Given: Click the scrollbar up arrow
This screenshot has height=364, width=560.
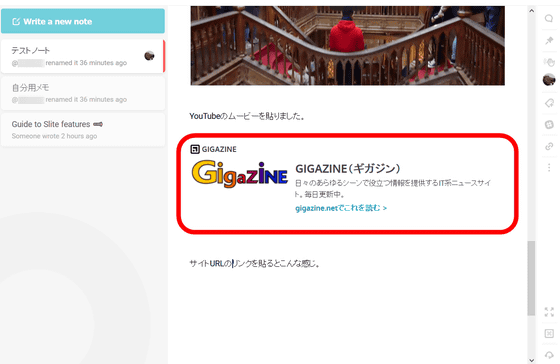Looking at the screenshot, I should pyautogui.click(x=531, y=11).
